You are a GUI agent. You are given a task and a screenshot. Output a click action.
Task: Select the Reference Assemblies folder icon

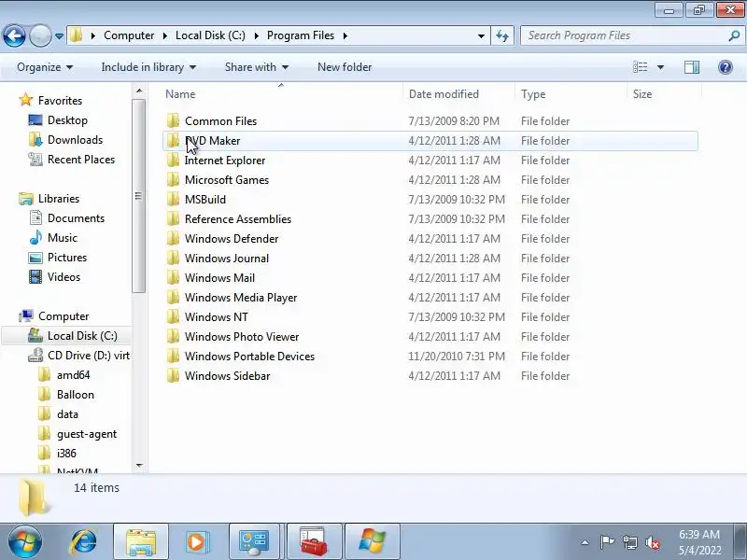[173, 219]
